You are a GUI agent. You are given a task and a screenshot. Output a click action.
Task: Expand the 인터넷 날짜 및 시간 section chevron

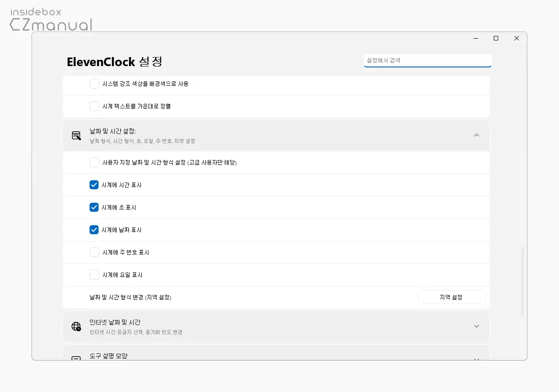coord(477,326)
